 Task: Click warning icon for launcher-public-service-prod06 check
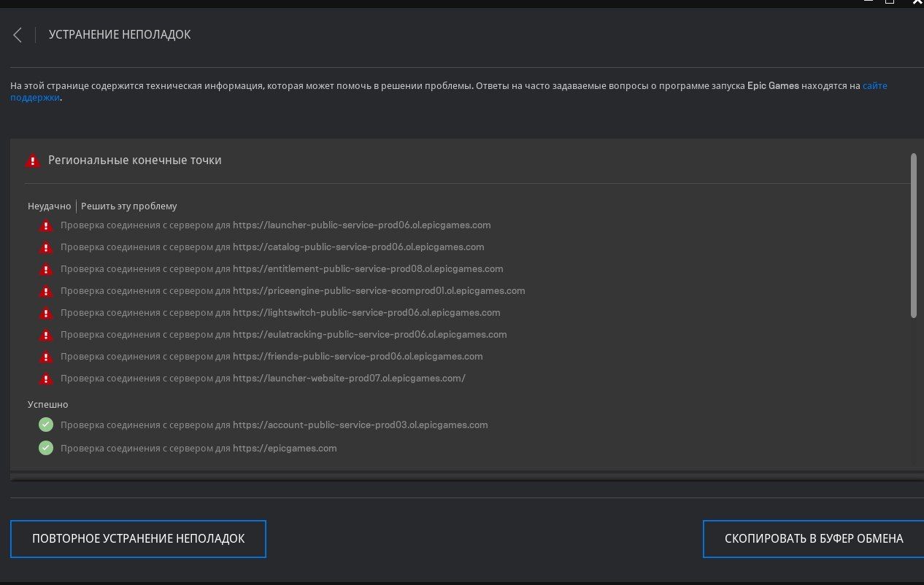tap(46, 226)
